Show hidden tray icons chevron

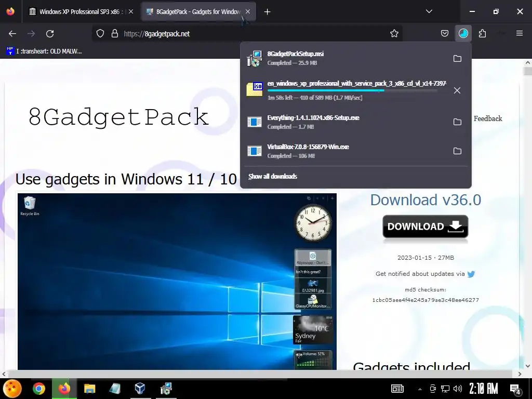pyautogui.click(x=420, y=389)
